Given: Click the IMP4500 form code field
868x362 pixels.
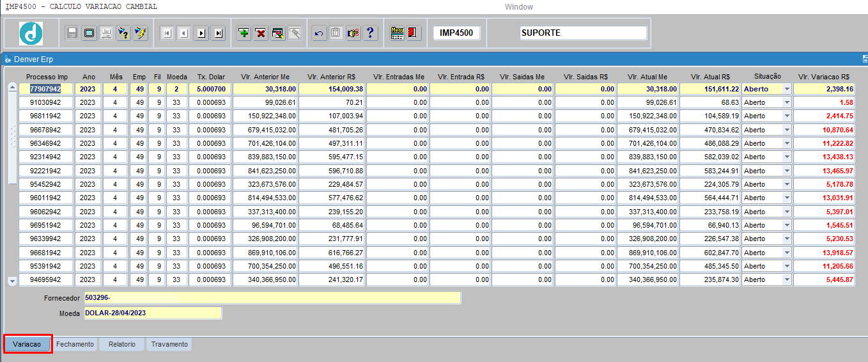Looking at the screenshot, I should [456, 33].
